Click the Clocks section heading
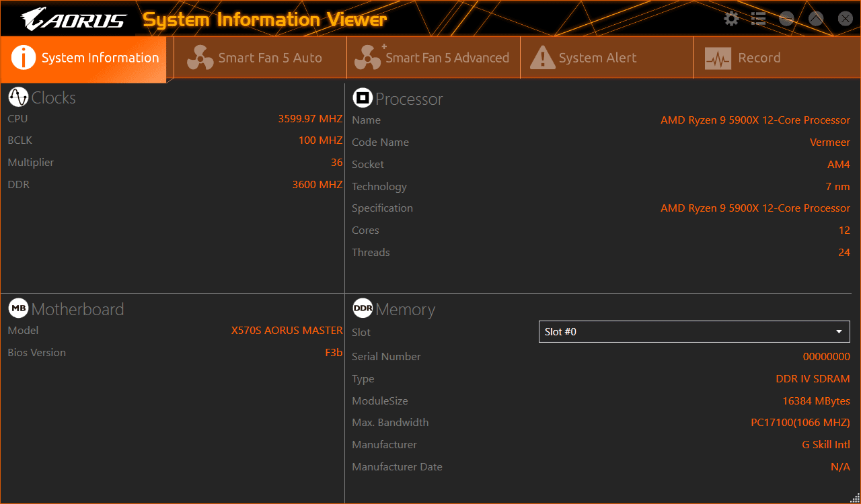Viewport: 861px width, 504px height. coord(53,97)
